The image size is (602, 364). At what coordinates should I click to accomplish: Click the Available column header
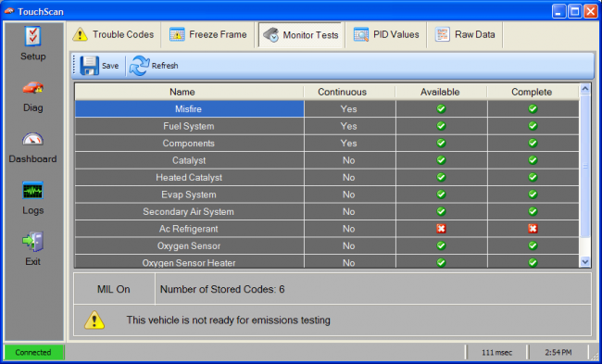pos(441,92)
